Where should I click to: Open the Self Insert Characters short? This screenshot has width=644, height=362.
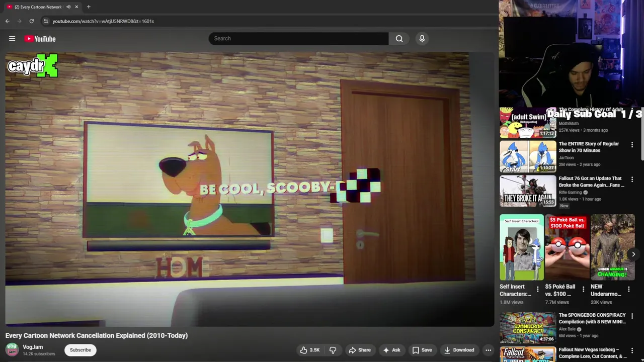522,247
